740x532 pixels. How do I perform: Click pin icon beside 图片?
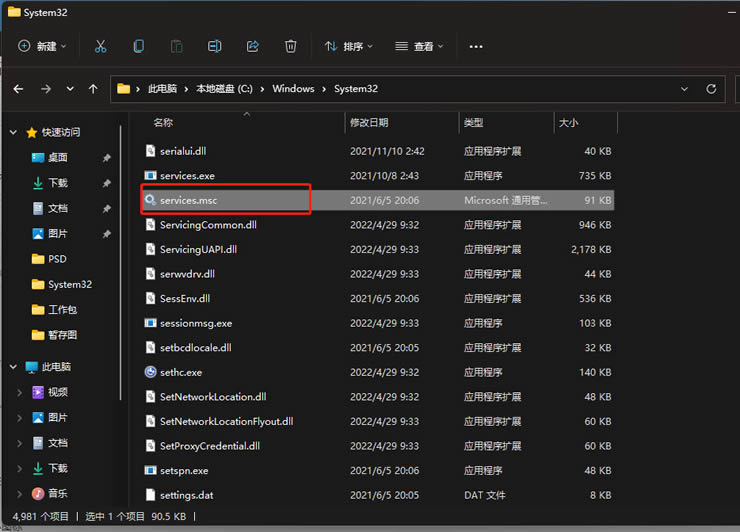click(107, 234)
